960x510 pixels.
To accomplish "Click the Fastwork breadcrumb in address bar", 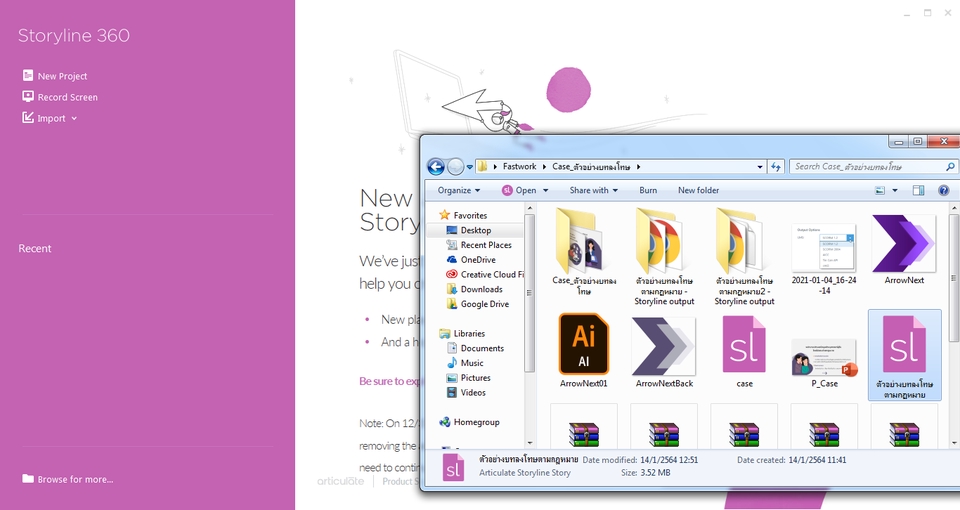I will (x=519, y=167).
